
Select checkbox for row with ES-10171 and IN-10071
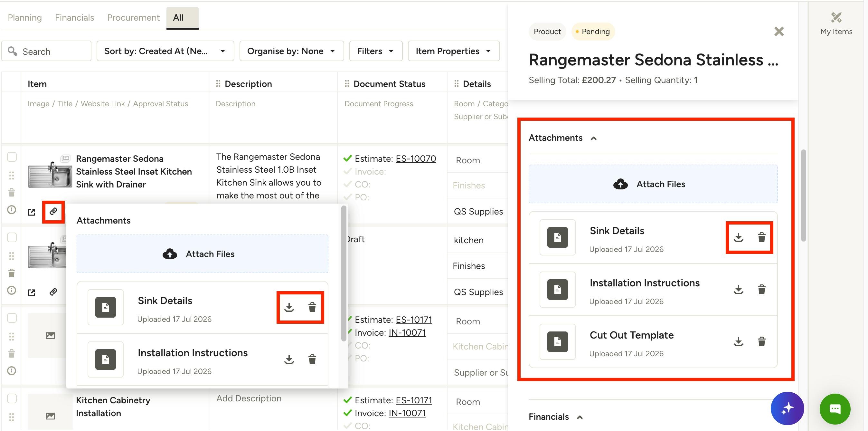coord(12,318)
